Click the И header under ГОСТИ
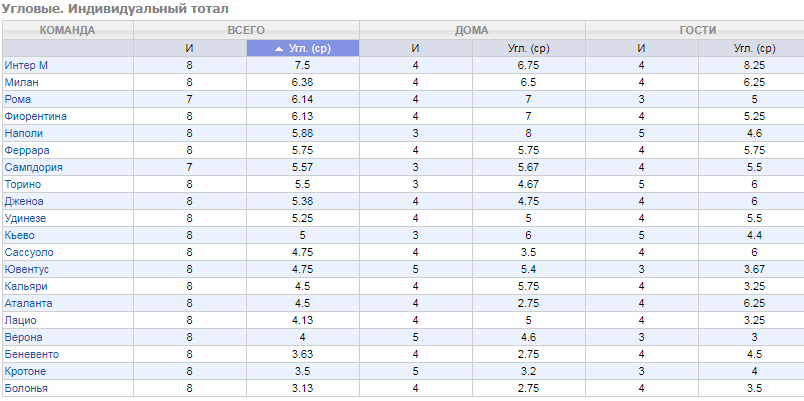This screenshot has height=401, width=804. [641, 48]
